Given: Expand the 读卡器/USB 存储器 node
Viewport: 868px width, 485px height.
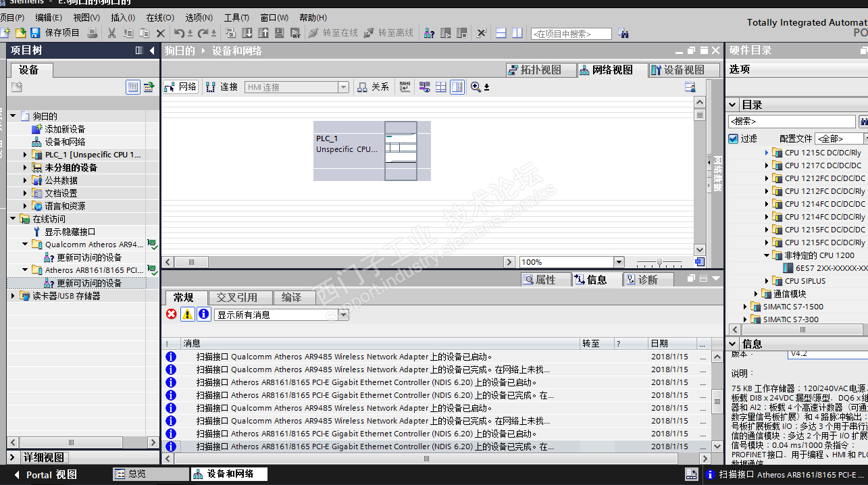Looking at the screenshot, I should pyautogui.click(x=13, y=296).
